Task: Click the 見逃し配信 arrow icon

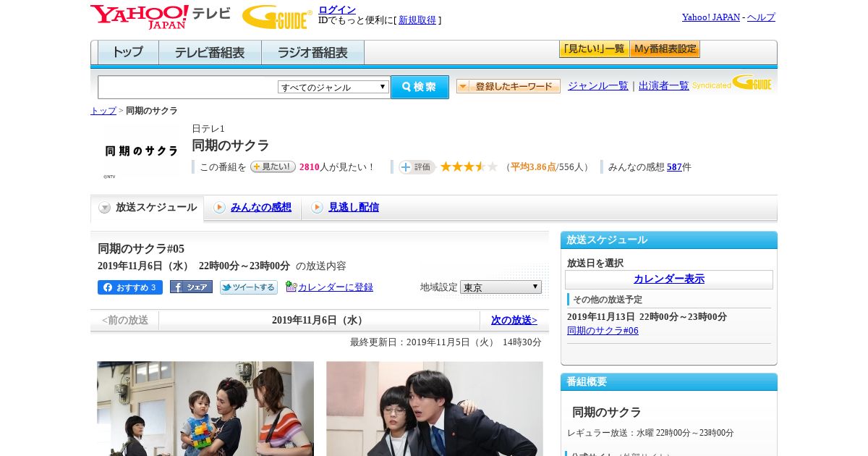Action: tap(317, 208)
